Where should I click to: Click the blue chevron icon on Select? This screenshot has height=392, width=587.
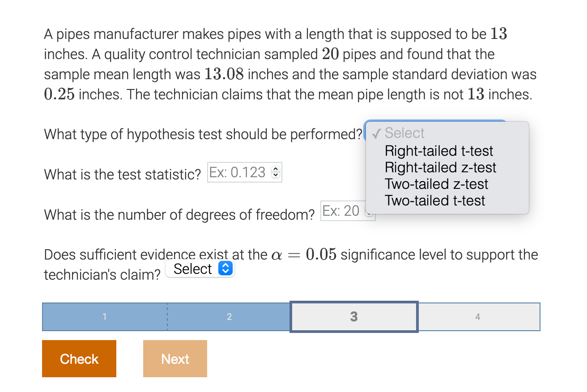click(226, 268)
